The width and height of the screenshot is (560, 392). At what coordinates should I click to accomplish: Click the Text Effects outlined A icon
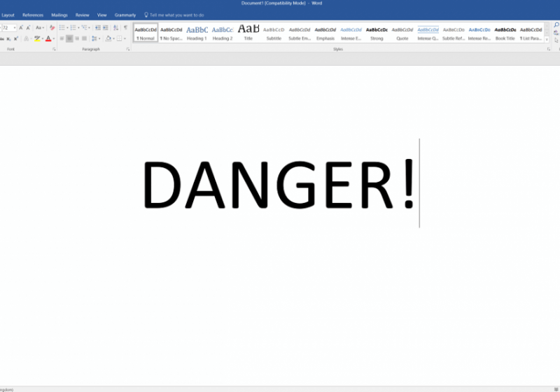[x=27, y=38]
